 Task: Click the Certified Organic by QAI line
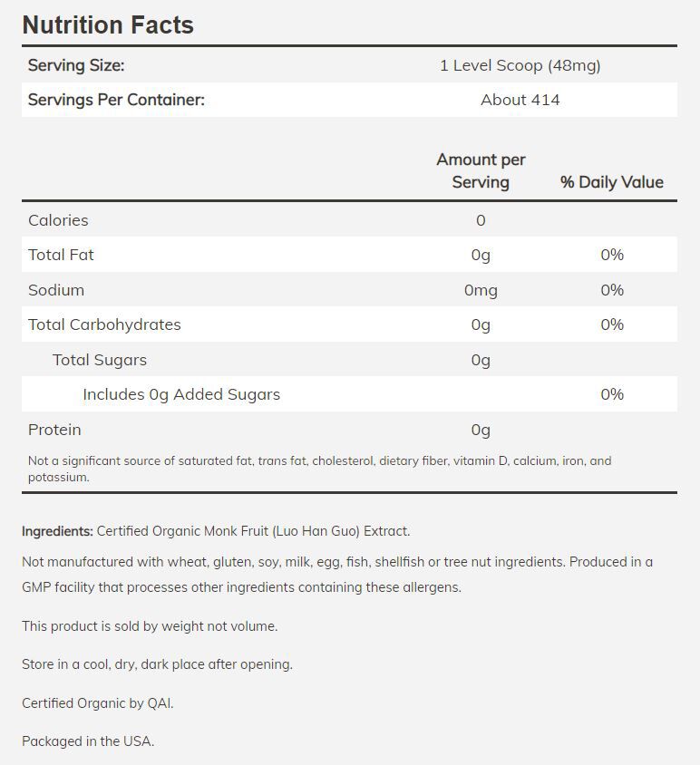[x=97, y=703]
